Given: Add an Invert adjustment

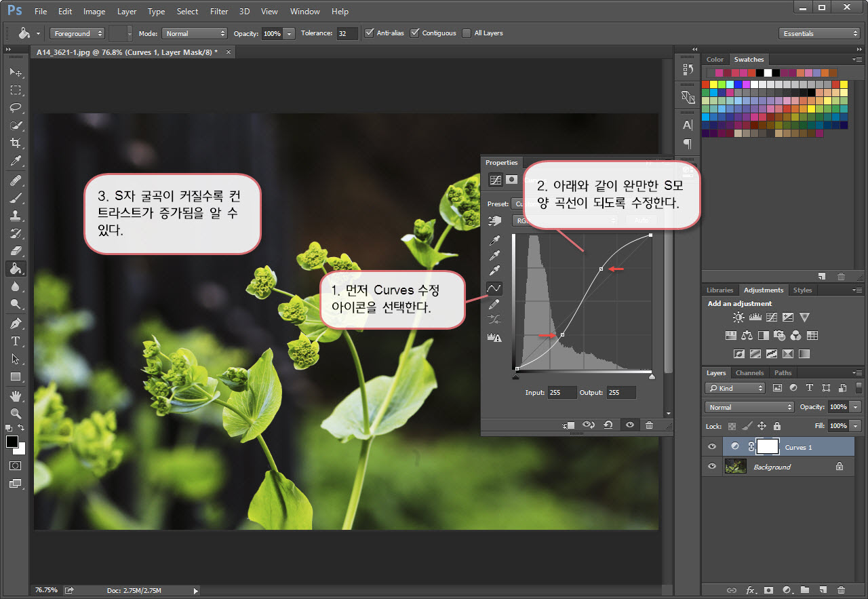Looking at the screenshot, I should (x=739, y=353).
